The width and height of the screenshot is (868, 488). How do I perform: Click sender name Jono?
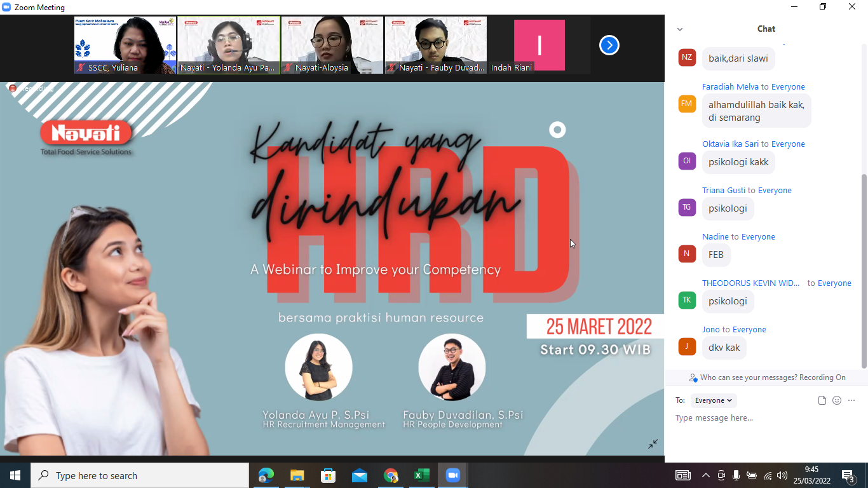click(711, 330)
